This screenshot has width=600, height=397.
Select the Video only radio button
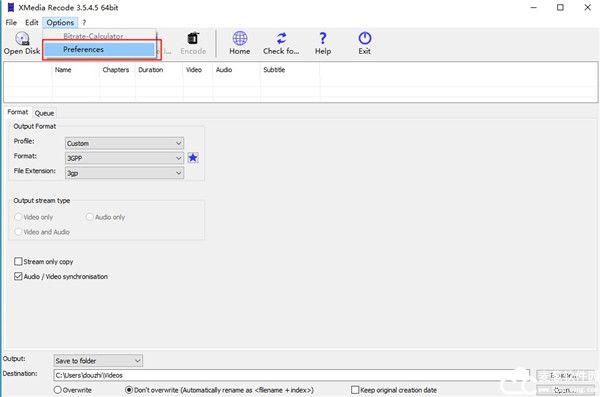tap(18, 217)
